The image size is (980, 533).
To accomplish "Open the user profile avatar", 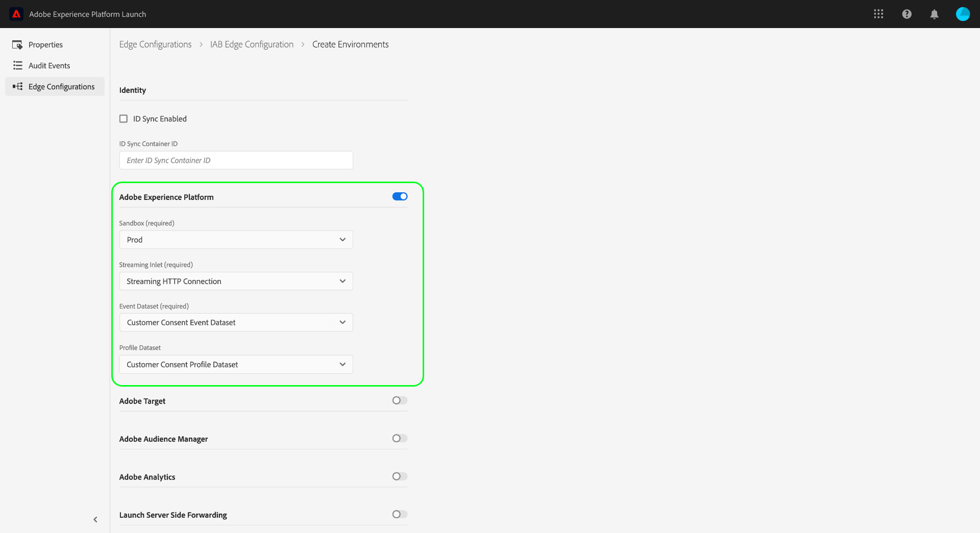I will 963,14.
